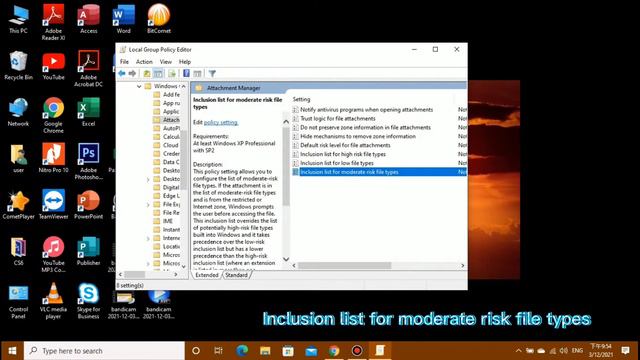Select the AutoPlay tree folder

[167, 128]
